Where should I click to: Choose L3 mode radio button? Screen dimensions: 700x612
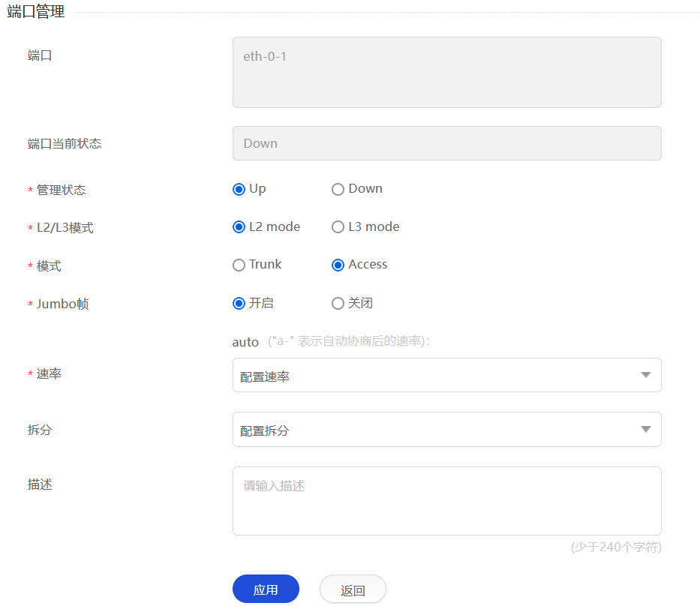(338, 227)
